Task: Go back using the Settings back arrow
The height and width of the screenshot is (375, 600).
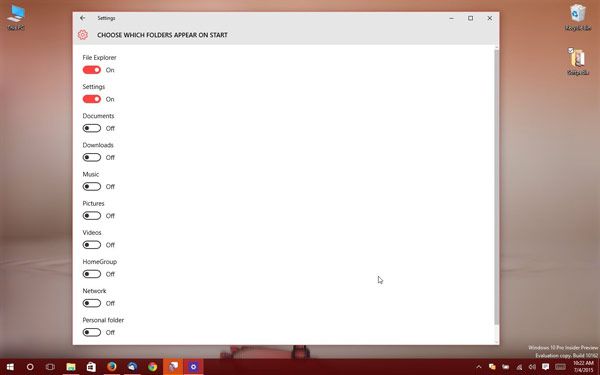Action: click(83, 18)
